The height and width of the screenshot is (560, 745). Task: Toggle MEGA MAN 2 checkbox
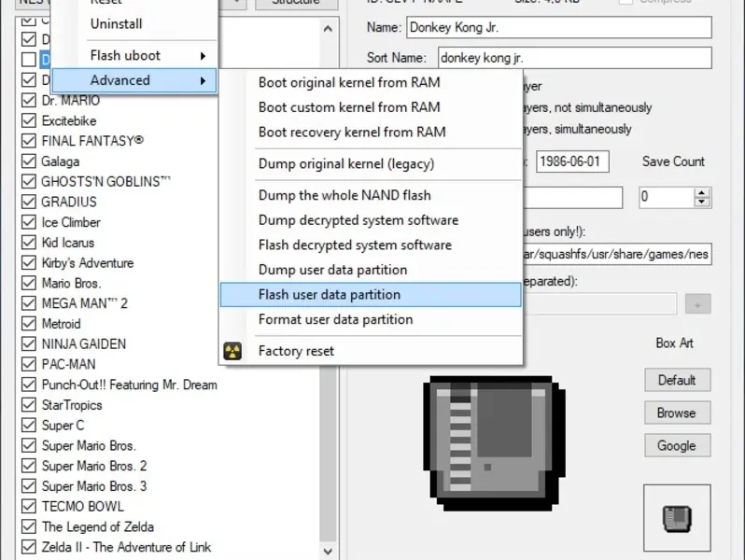tap(29, 303)
